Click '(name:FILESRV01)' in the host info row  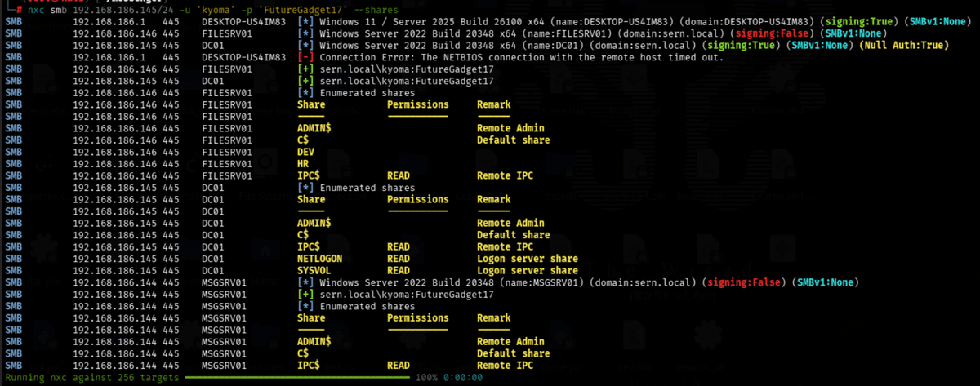[568, 33]
